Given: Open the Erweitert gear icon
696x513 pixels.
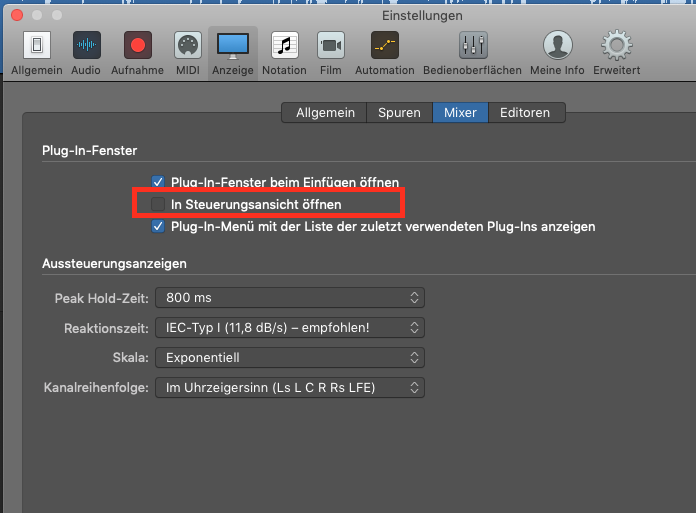Looking at the screenshot, I should (616, 46).
